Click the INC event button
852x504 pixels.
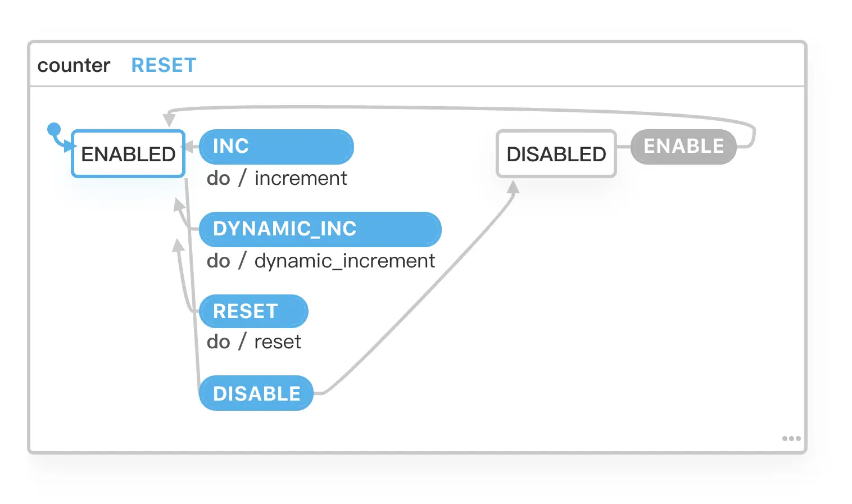[x=277, y=147]
